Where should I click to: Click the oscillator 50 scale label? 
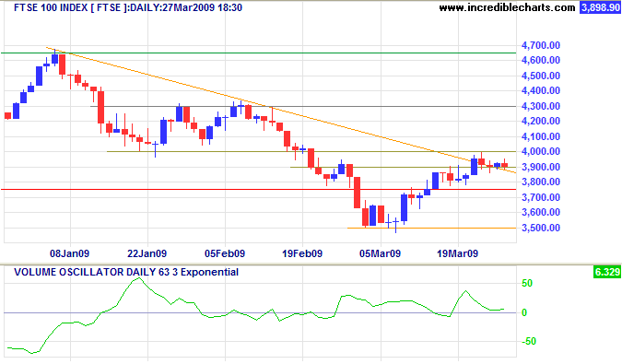coord(527,284)
